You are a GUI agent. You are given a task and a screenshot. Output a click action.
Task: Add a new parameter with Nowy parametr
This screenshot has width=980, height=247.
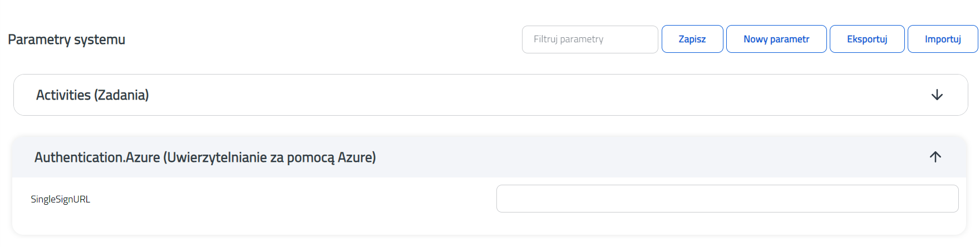776,39
